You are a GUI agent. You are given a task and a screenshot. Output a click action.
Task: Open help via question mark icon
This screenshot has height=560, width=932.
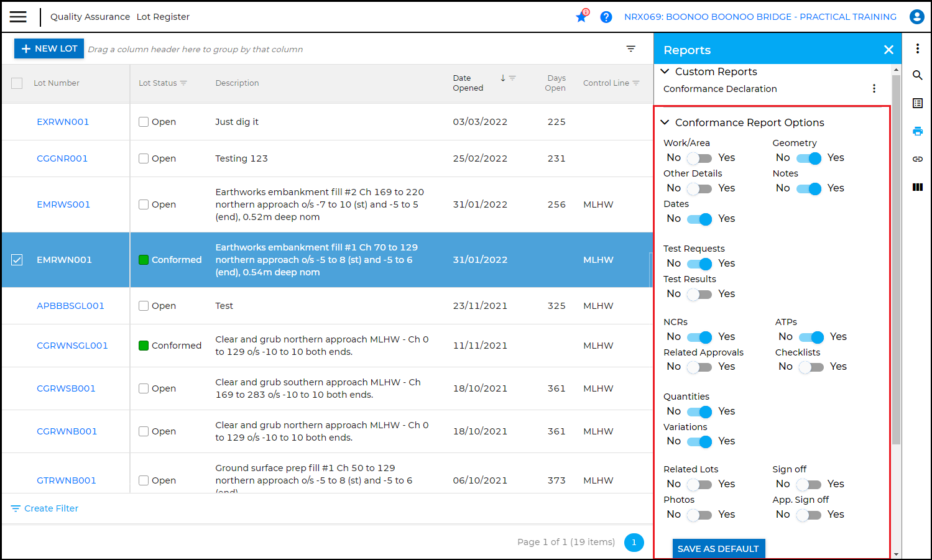pyautogui.click(x=606, y=17)
